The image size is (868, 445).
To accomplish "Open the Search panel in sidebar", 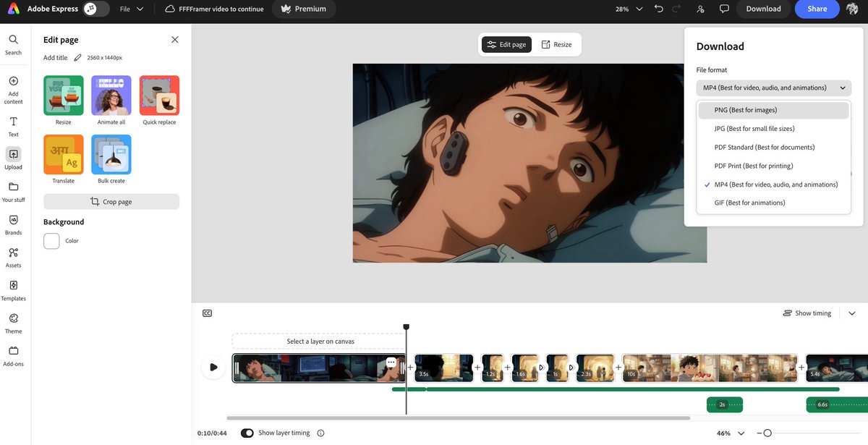I will (x=13, y=44).
